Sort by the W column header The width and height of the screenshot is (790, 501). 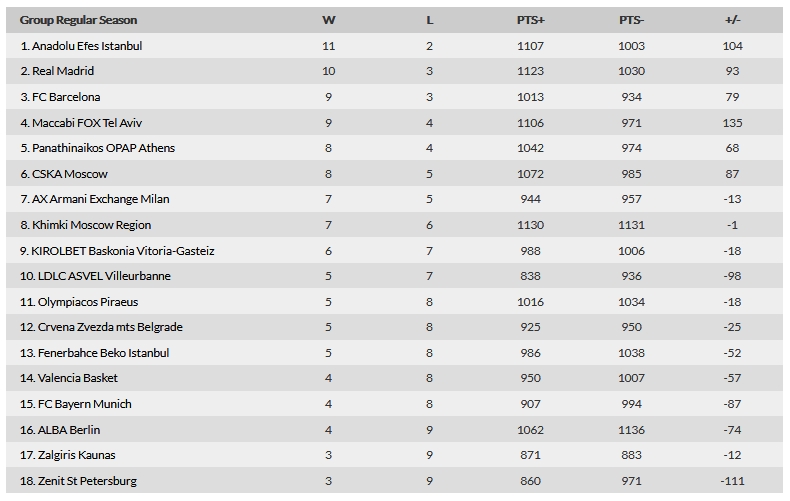coord(328,20)
